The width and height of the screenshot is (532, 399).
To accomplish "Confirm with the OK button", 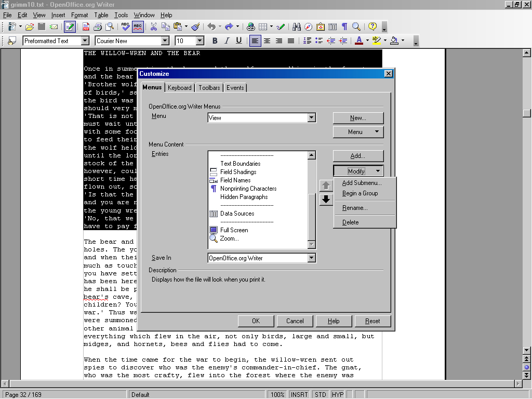I will pyautogui.click(x=256, y=321).
